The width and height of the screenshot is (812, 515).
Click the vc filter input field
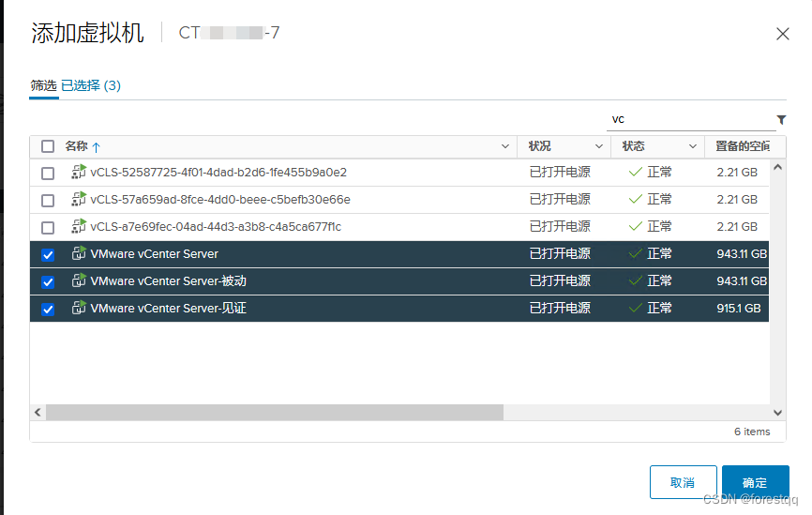point(691,120)
